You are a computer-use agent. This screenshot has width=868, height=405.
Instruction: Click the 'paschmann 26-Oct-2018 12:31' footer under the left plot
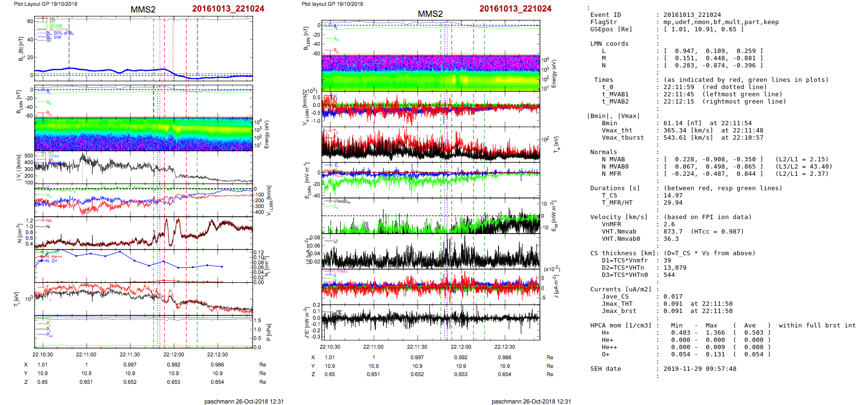coord(244,401)
